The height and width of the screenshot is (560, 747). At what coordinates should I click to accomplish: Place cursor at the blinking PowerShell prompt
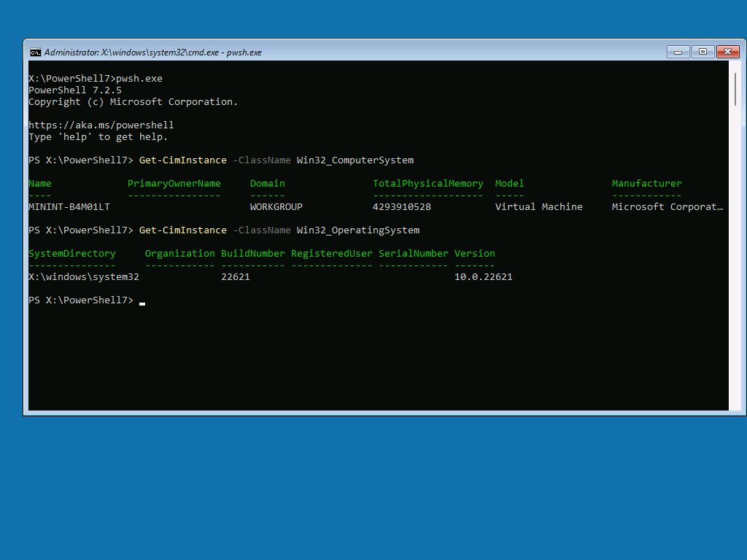(x=142, y=300)
